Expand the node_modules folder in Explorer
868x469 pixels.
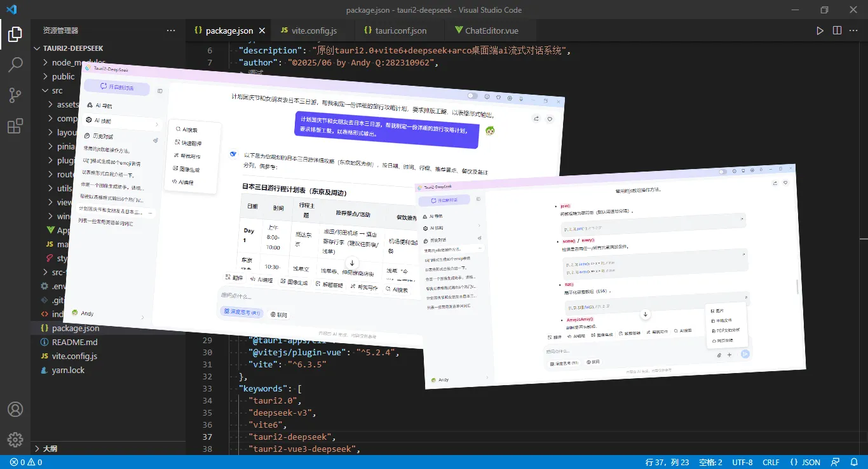(46, 62)
